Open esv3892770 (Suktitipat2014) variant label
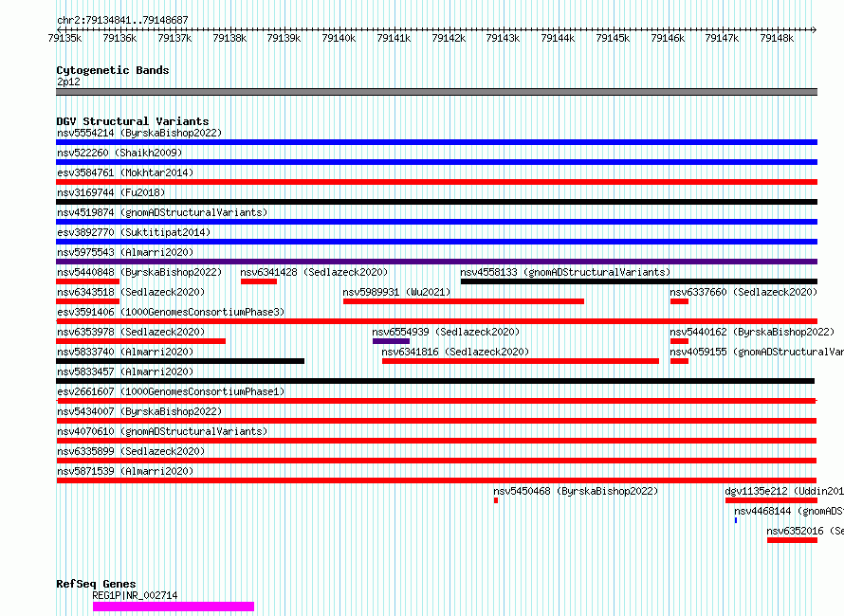Image resolution: width=844 pixels, height=616 pixels. (134, 232)
